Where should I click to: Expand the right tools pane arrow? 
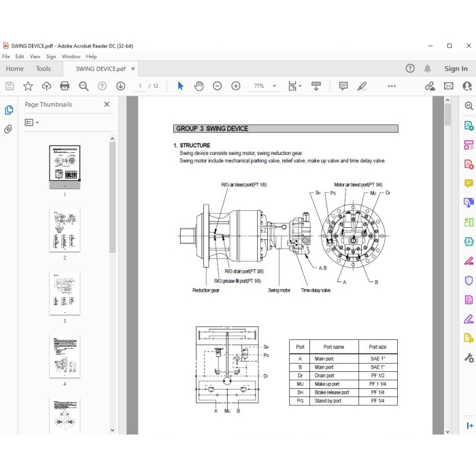469,426
